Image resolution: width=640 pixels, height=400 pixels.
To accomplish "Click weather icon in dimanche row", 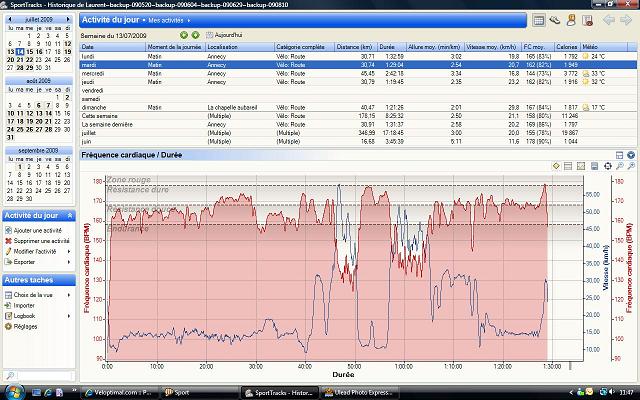I will pyautogui.click(x=586, y=107).
